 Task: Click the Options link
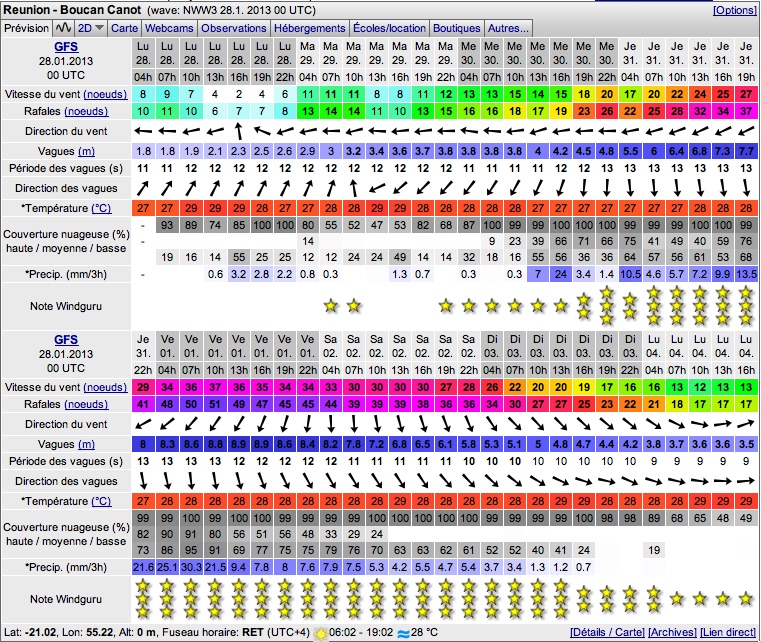(734, 9)
